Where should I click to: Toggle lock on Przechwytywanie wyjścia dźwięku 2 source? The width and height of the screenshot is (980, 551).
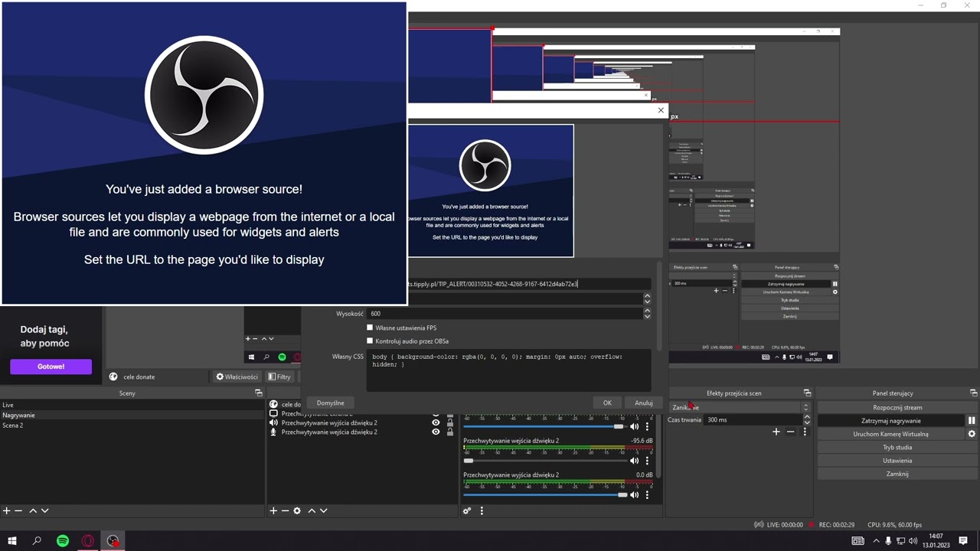(449, 422)
